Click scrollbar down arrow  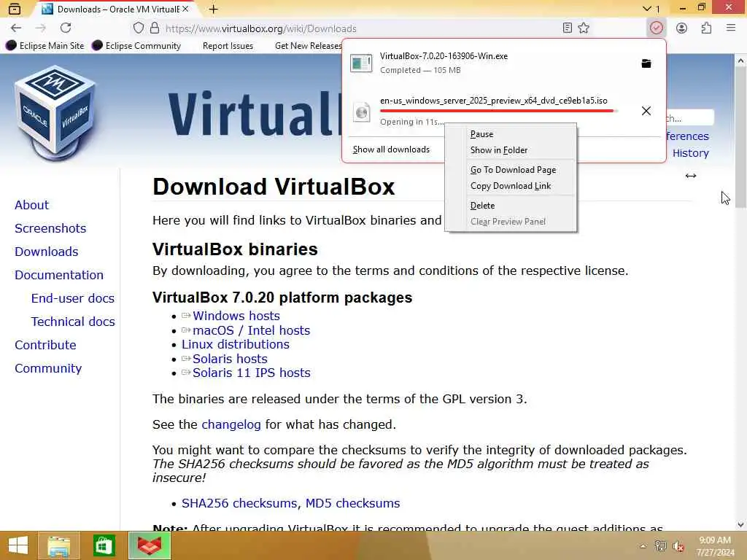pyautogui.click(x=740, y=525)
